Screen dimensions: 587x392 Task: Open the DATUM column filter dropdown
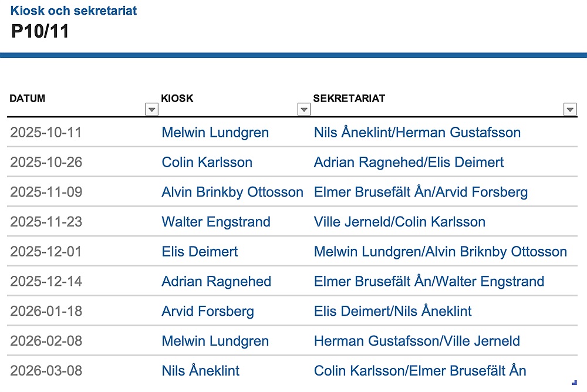(x=152, y=109)
